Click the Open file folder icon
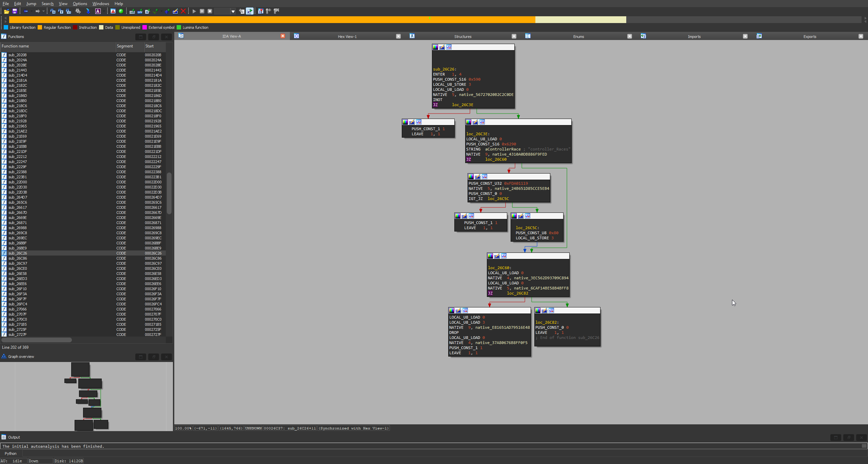This screenshot has height=464, width=868. coord(6,11)
